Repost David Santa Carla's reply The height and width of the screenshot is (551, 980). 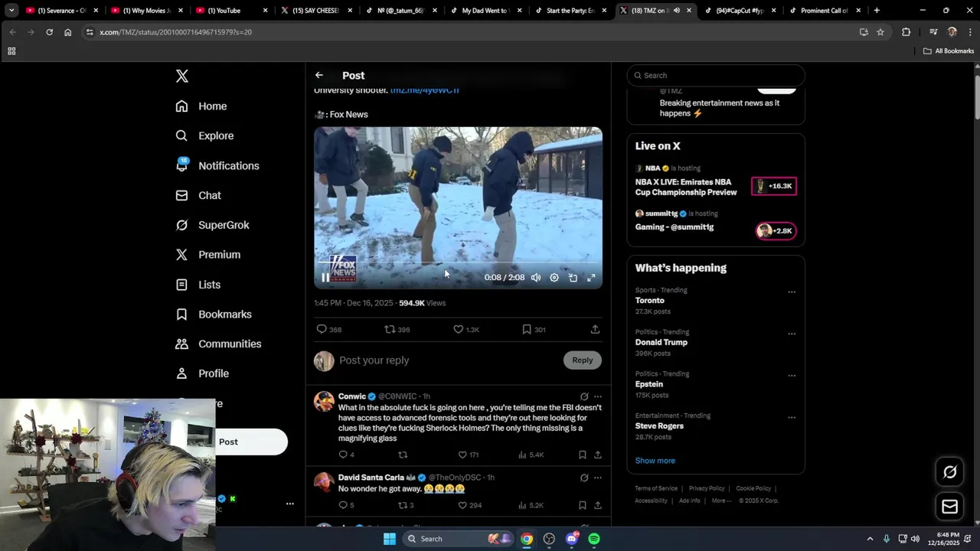[403, 505]
